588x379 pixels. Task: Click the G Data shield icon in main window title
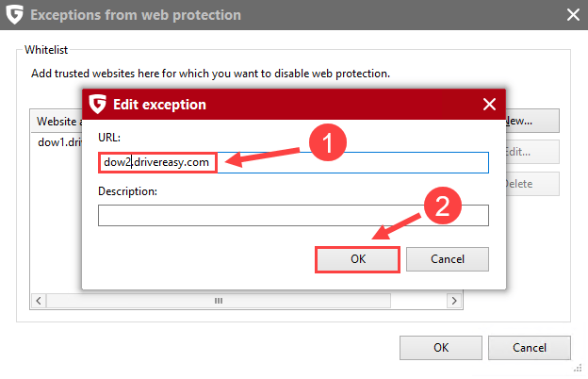[16, 15]
